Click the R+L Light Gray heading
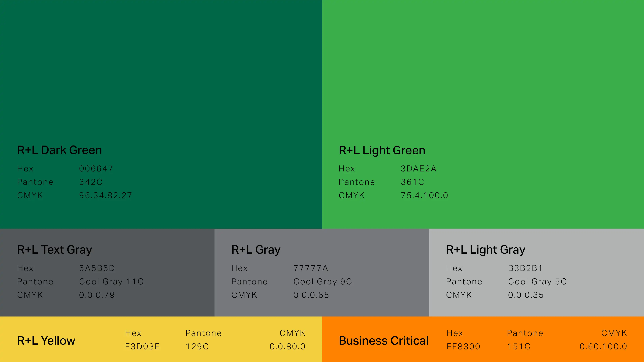The width and height of the screenshot is (644, 362). tap(486, 250)
